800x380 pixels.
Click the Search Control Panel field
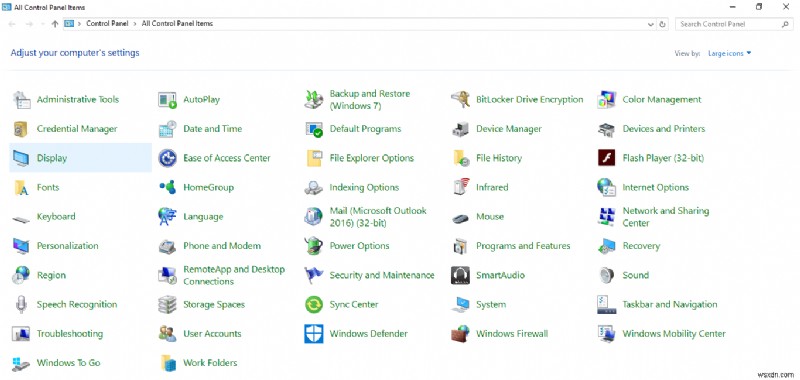(734, 24)
